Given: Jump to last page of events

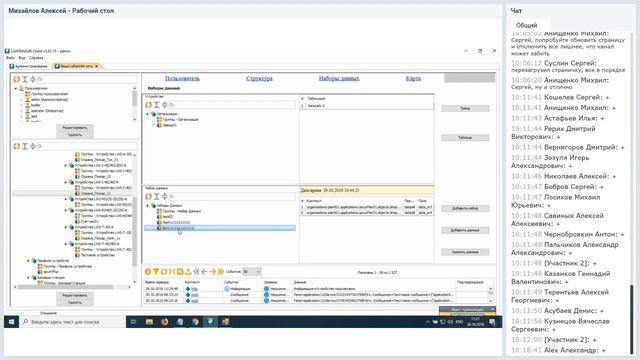Looking at the screenshot, I should (221, 271).
